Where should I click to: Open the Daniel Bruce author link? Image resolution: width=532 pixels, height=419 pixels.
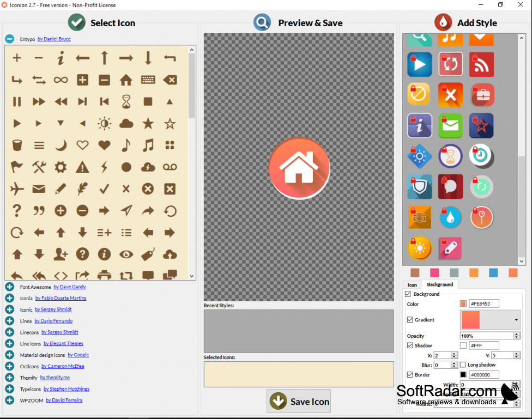(54, 39)
